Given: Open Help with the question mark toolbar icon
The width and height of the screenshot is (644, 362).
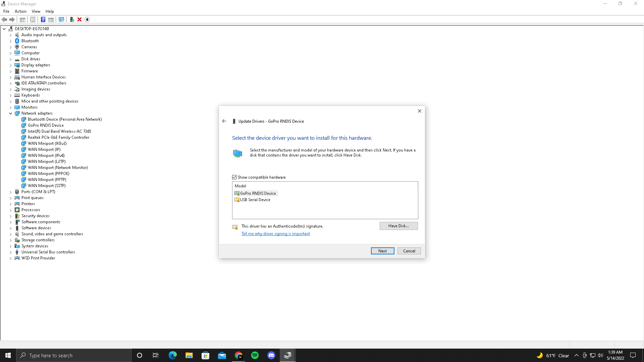Looking at the screenshot, I should pyautogui.click(x=43, y=19).
